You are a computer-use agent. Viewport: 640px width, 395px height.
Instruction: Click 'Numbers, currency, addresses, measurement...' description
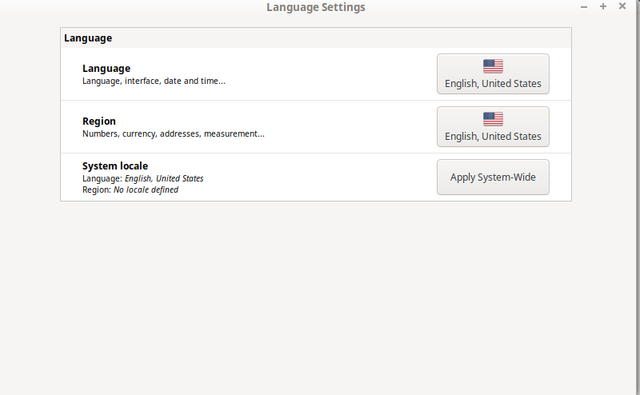pos(173,134)
